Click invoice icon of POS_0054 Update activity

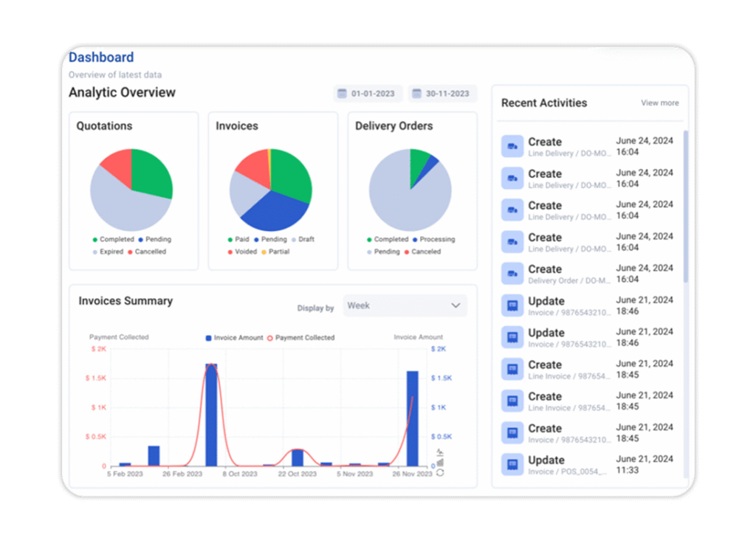512,465
